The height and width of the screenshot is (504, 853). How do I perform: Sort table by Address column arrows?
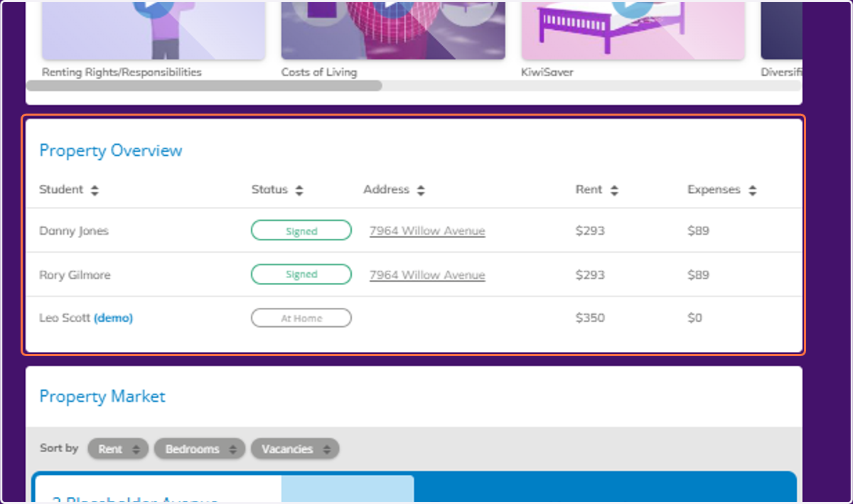tap(421, 191)
